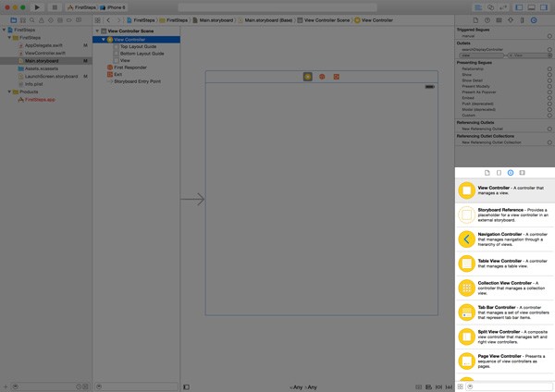Screen dimensions: 555x392
Task: Open the Project navigator folder icon
Action: pyautogui.click(x=14, y=20)
